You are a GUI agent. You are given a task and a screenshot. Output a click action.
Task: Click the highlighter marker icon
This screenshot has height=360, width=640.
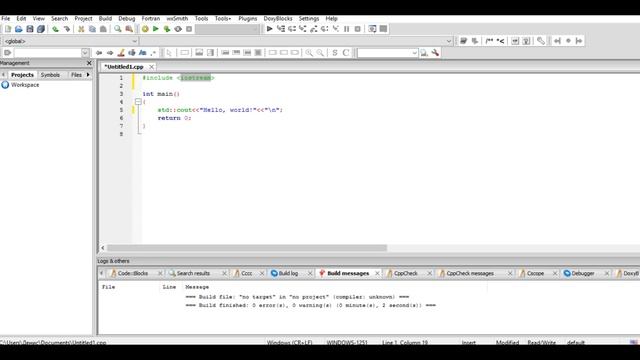(121, 53)
